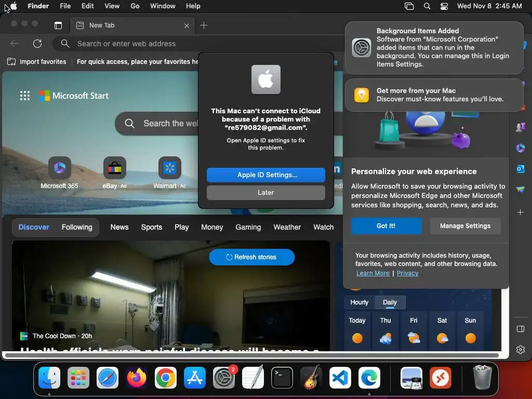Viewport: 532px width, 399px height.
Task: Launch Google Chrome from the Dock
Action: [166, 378]
